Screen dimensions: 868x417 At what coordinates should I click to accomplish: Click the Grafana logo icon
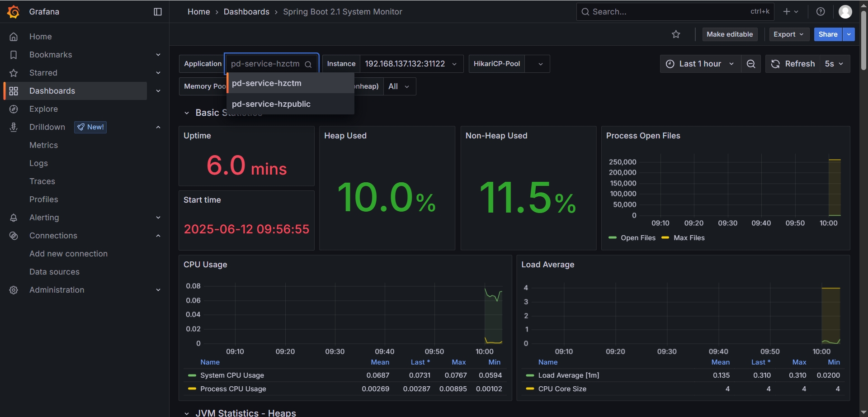[x=14, y=12]
